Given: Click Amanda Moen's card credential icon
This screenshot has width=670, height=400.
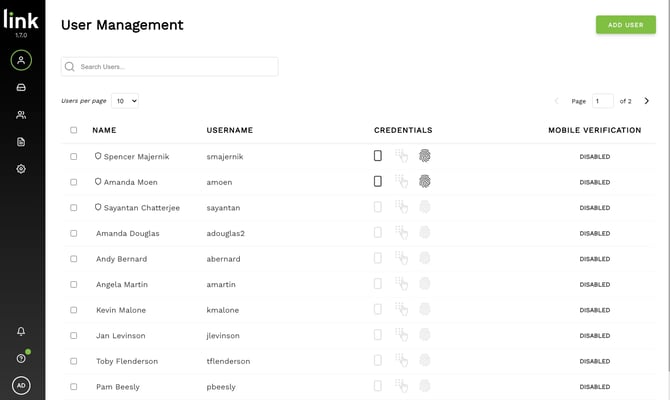Looking at the screenshot, I should [x=378, y=182].
